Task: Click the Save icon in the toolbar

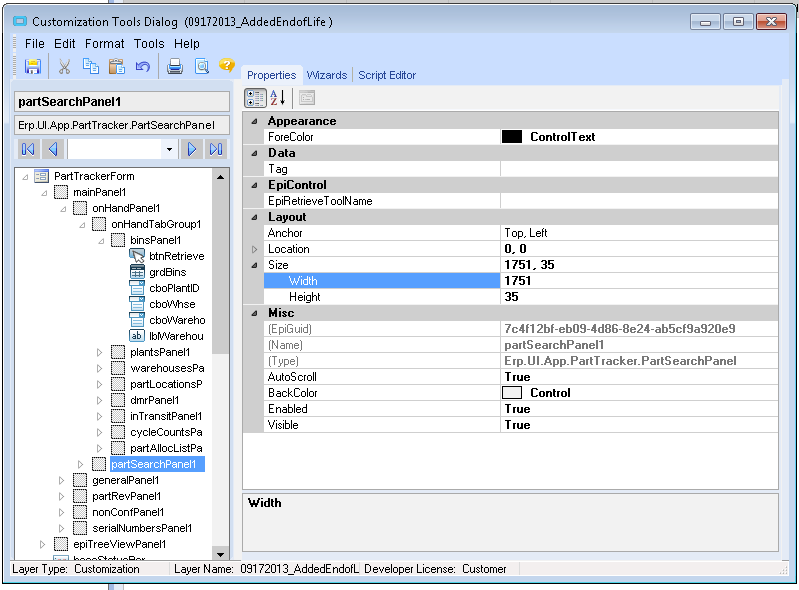Action: [32, 66]
